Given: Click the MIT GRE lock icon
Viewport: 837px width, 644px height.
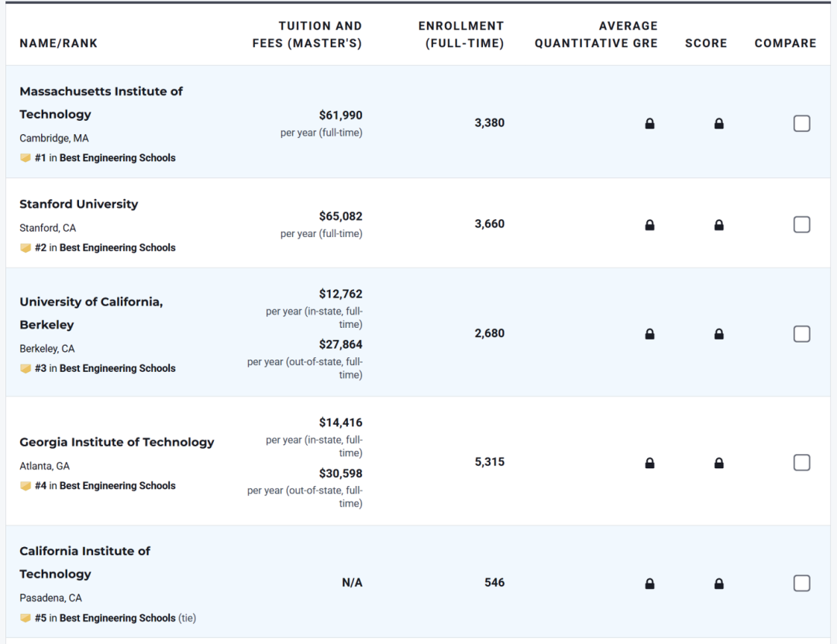Looking at the screenshot, I should click(x=649, y=123).
